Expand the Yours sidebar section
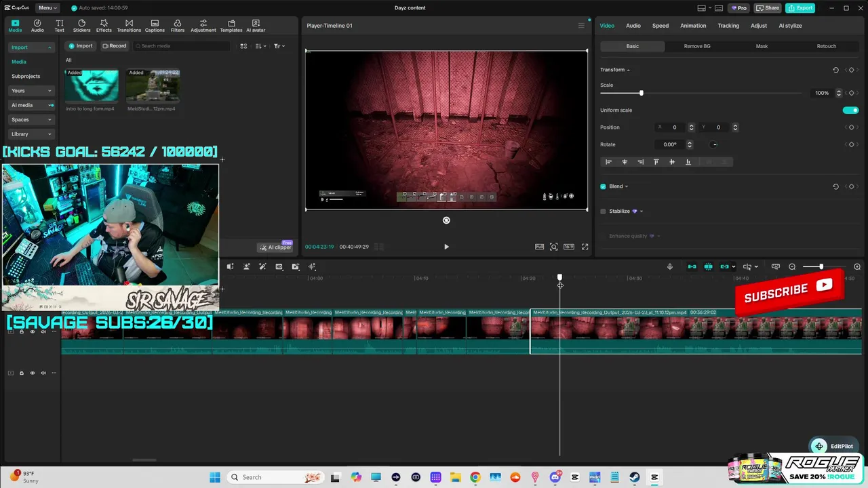The height and width of the screenshot is (488, 868). pyautogui.click(x=31, y=91)
